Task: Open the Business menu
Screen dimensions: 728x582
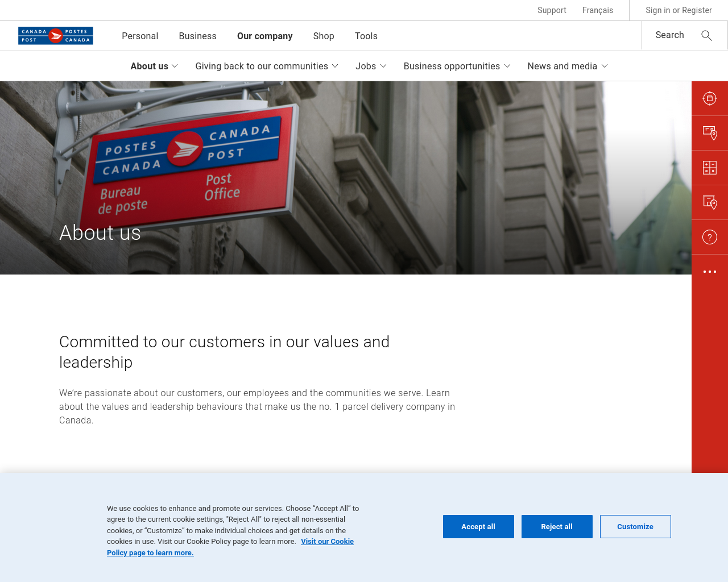Action: (197, 36)
